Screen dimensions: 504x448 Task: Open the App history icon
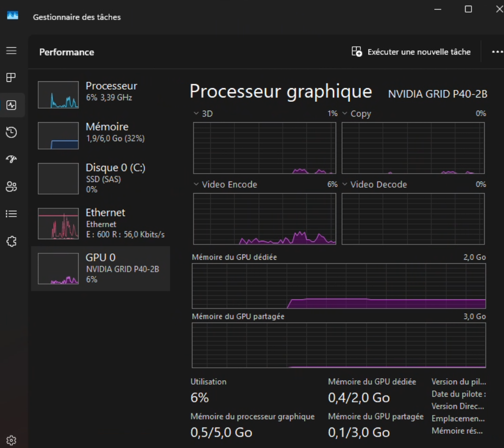pyautogui.click(x=12, y=132)
